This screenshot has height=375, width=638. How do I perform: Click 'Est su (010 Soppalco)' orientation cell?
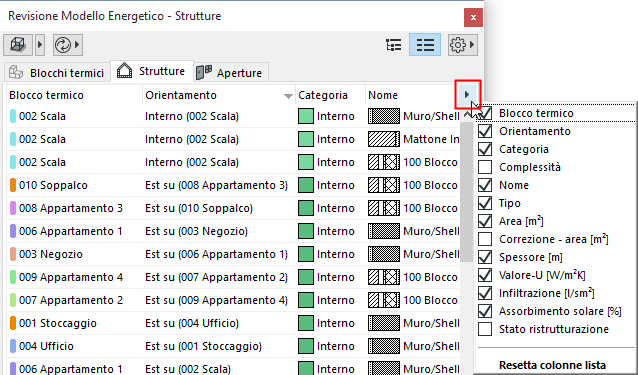[199, 208]
